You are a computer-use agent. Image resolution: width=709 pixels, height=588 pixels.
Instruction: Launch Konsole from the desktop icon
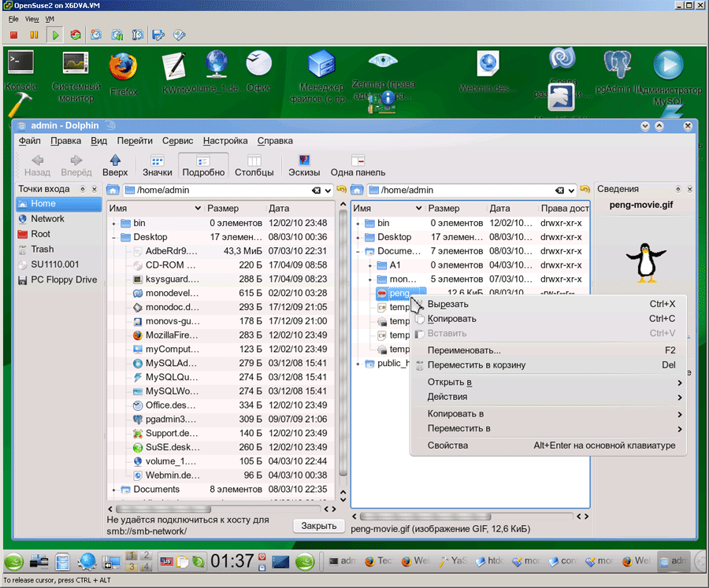click(20, 71)
